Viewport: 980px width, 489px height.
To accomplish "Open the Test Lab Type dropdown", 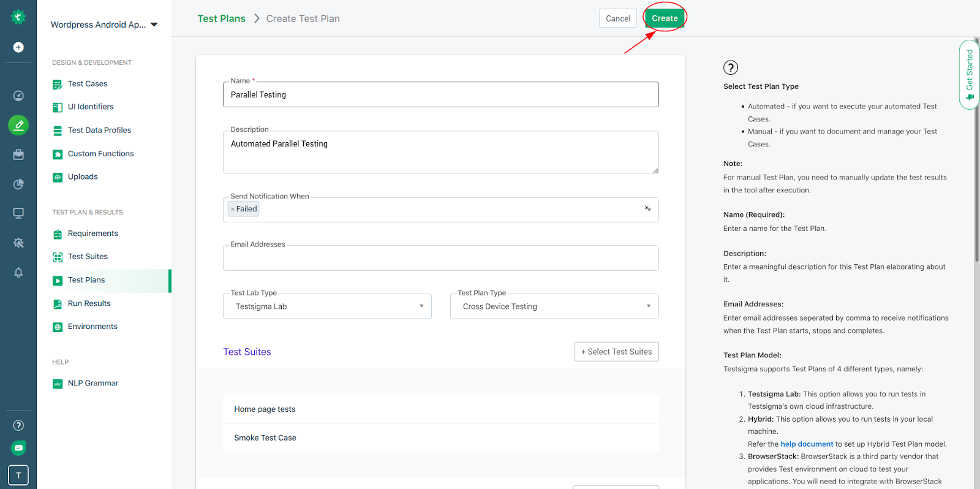I will pos(327,306).
